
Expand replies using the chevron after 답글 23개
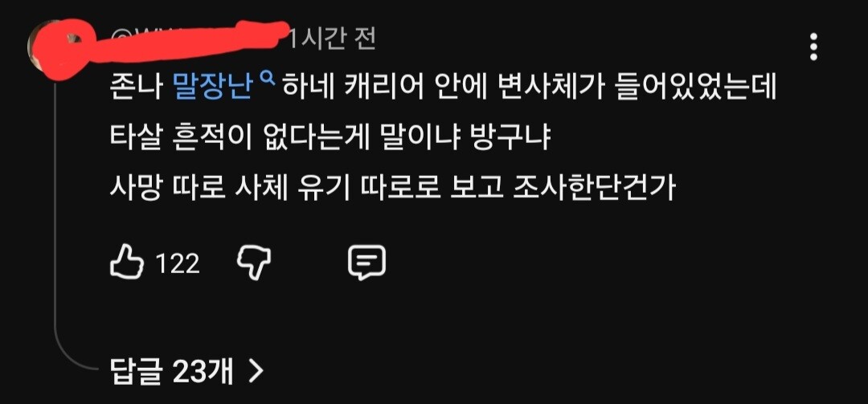click(256, 373)
